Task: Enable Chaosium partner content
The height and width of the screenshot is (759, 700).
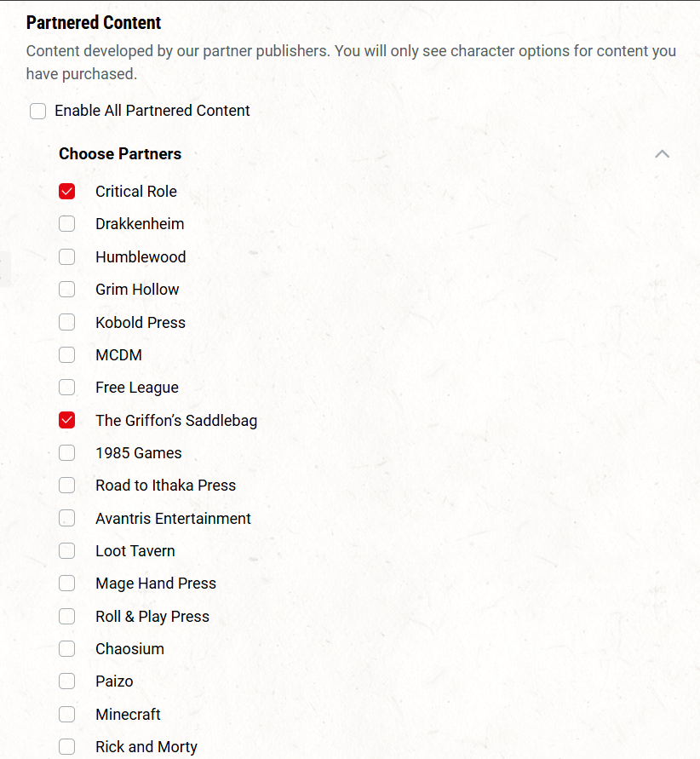Action: click(67, 649)
